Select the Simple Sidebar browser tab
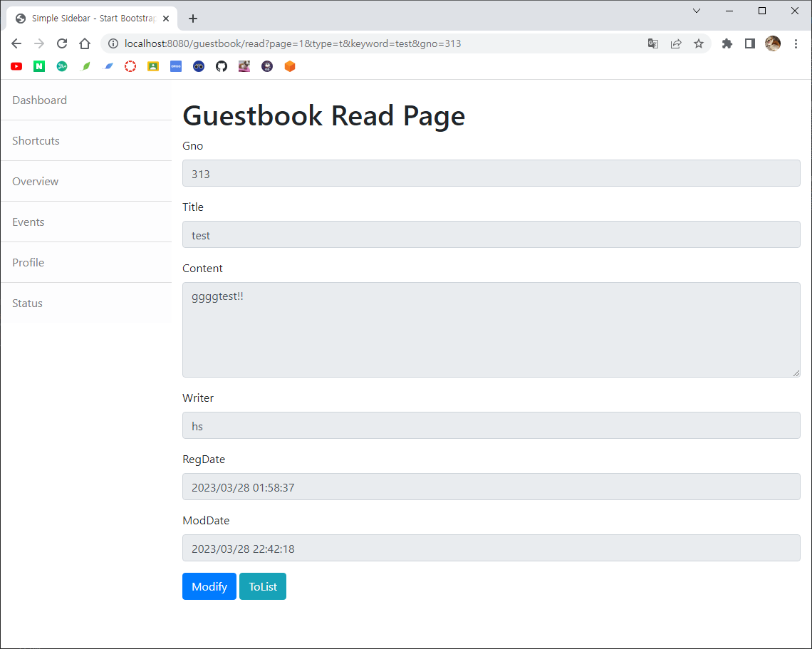The height and width of the screenshot is (649, 812). click(x=92, y=19)
